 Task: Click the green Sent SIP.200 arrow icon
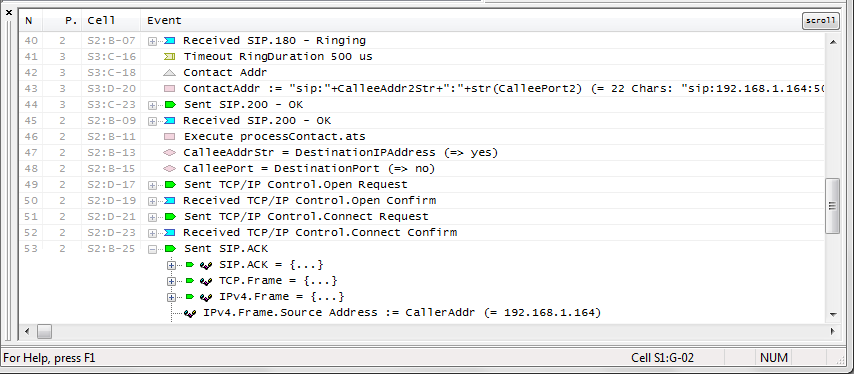(170, 105)
